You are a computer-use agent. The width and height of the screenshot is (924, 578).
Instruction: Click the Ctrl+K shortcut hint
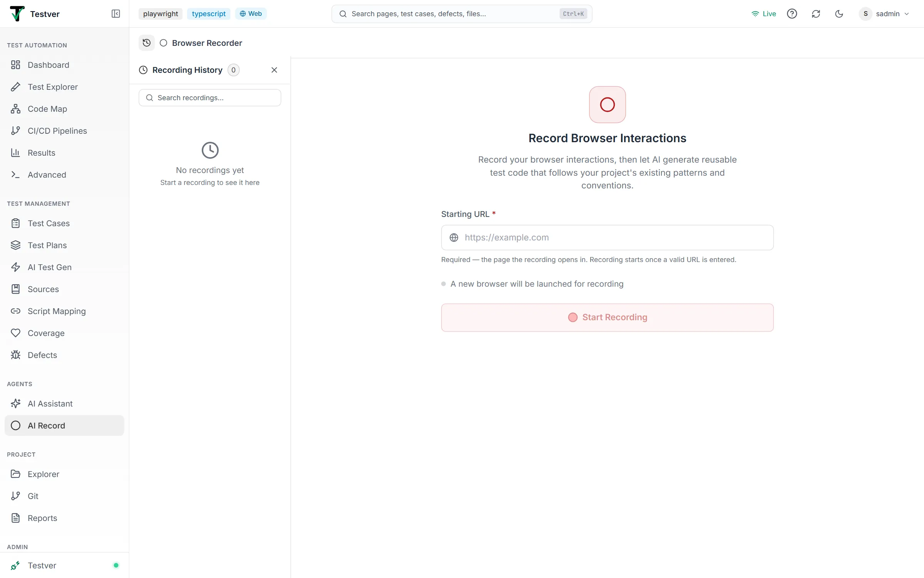click(573, 14)
